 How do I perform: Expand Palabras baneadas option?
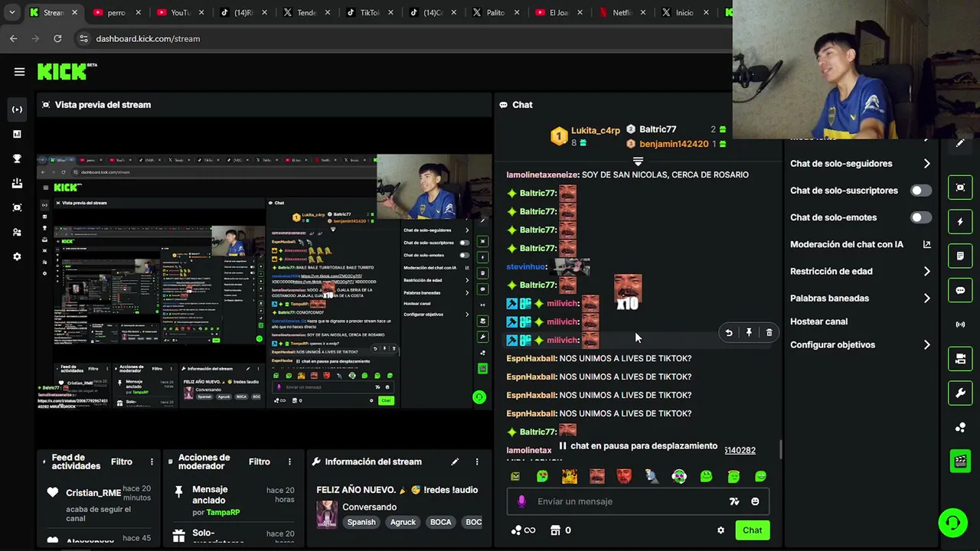pyautogui.click(x=861, y=298)
